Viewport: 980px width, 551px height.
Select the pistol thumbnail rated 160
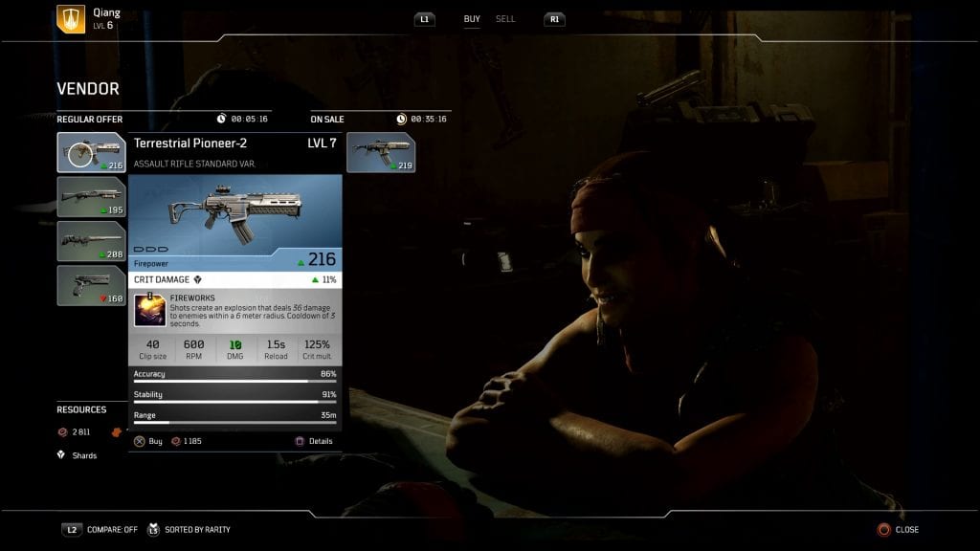click(91, 285)
